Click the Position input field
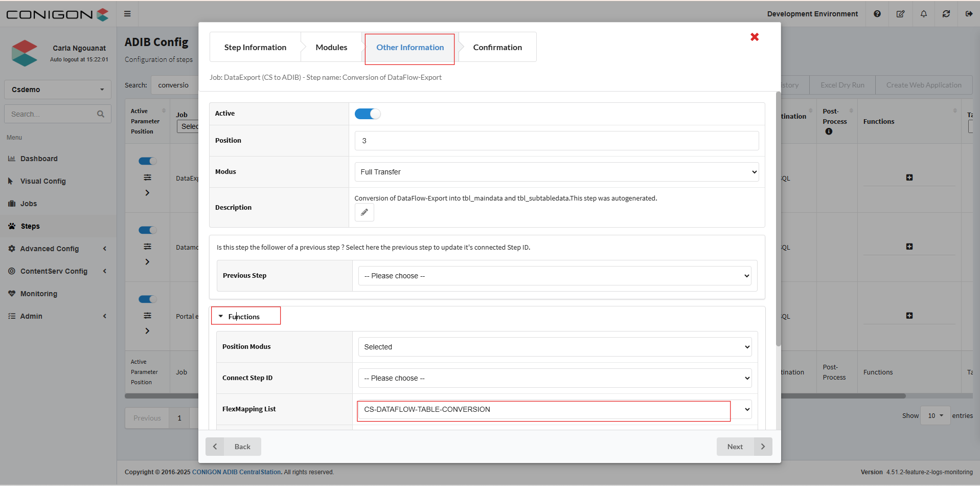 [556, 141]
